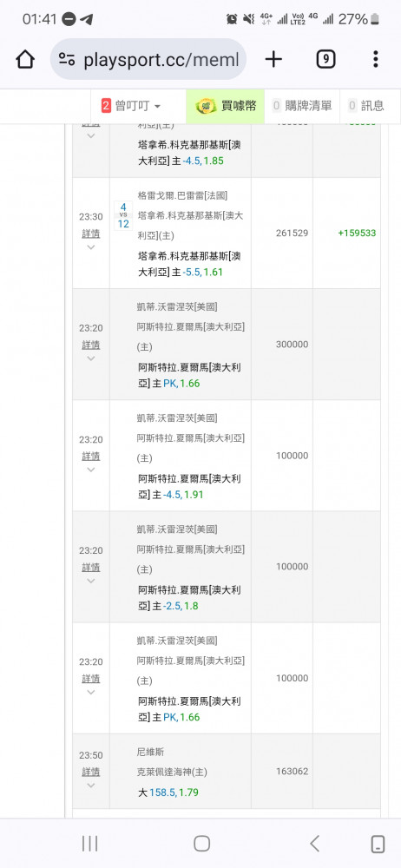Expand chevron under the 23:50 row 詳情
The width and height of the screenshot is (401, 868).
coord(91,785)
